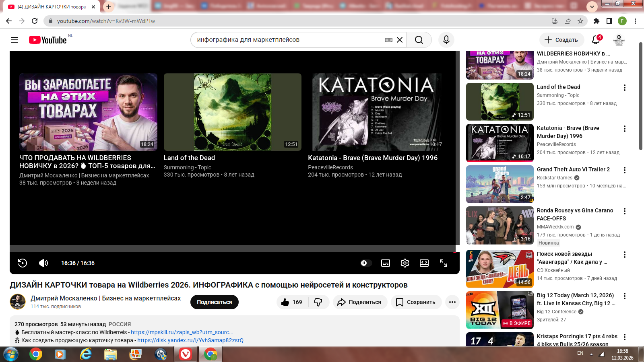
Task: Go back in the browser
Action: pyautogui.click(x=9, y=21)
